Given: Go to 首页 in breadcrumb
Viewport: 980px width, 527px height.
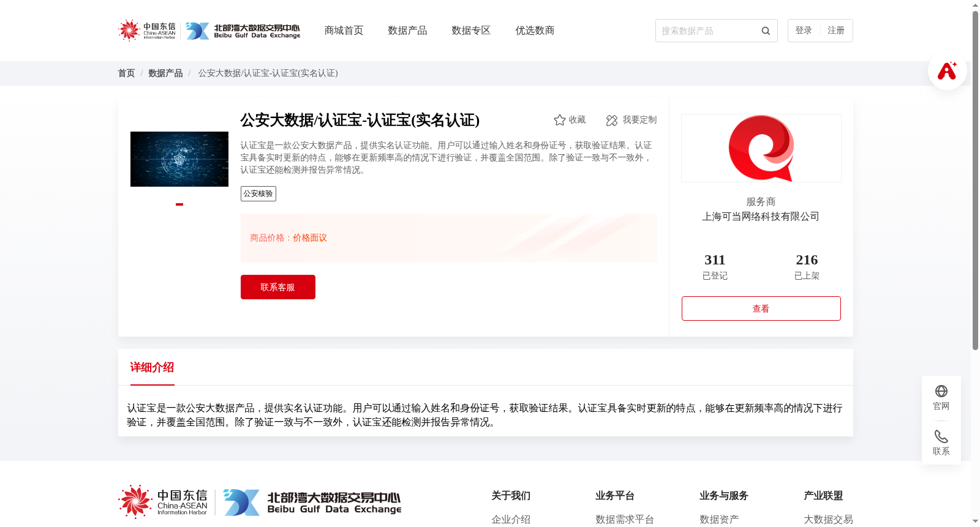Looking at the screenshot, I should [x=126, y=73].
